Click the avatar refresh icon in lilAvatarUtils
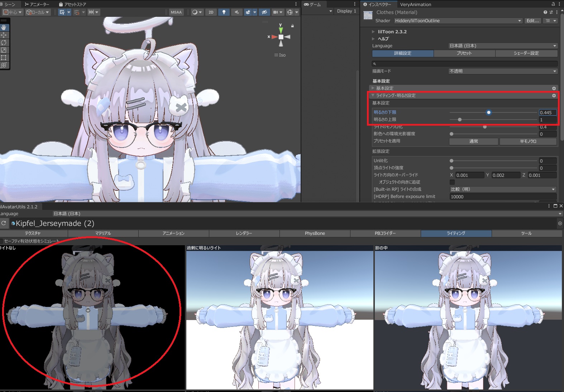The image size is (564, 392). 4,223
